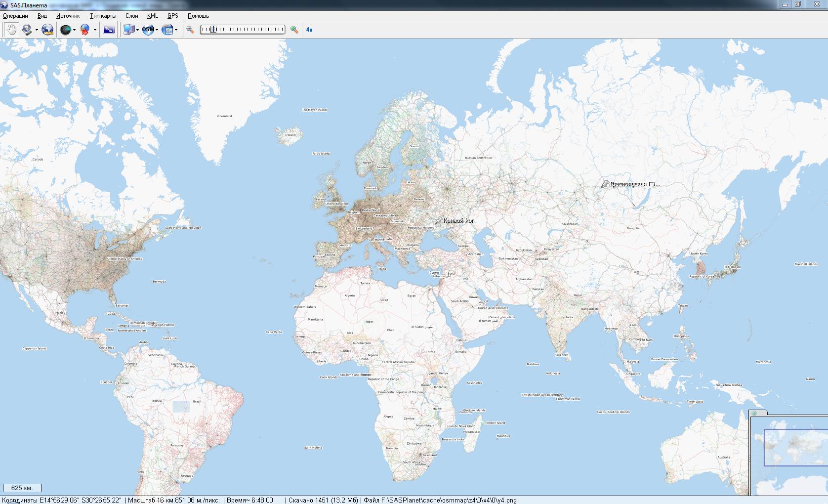Click the OSM map source icon

(148, 30)
